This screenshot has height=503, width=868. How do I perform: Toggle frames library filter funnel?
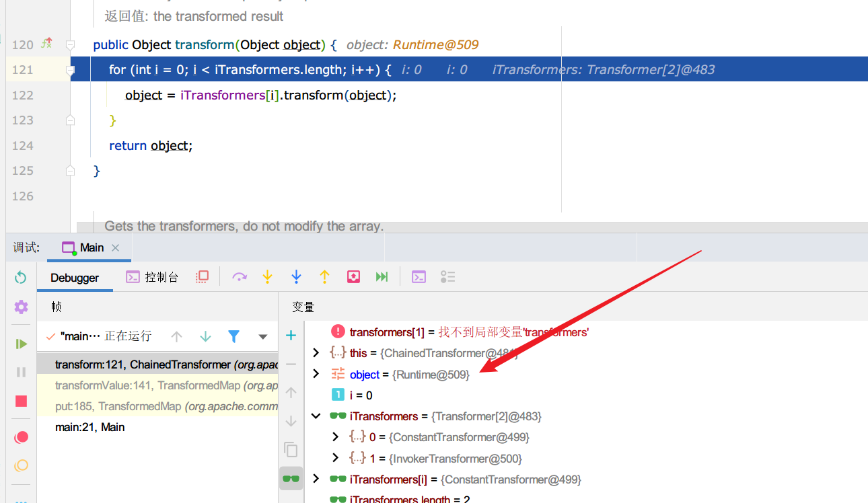click(233, 336)
